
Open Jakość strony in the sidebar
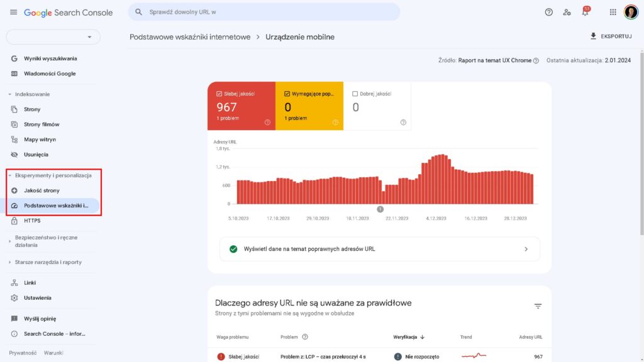(42, 190)
